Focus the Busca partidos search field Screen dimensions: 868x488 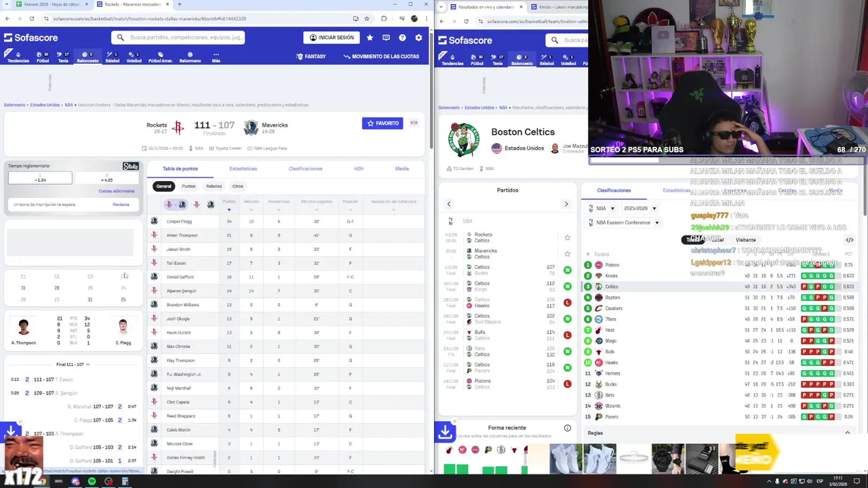click(178, 38)
